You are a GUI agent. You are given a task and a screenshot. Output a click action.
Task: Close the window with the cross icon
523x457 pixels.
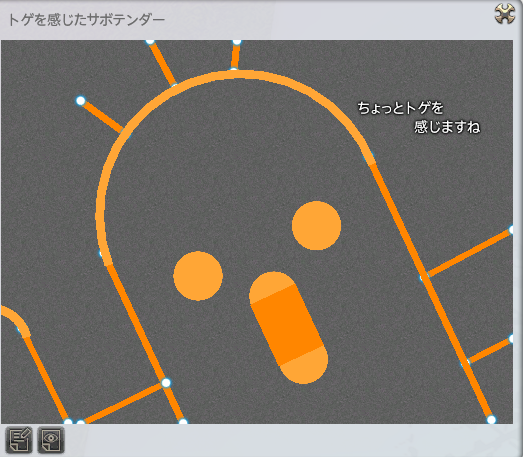click(505, 14)
